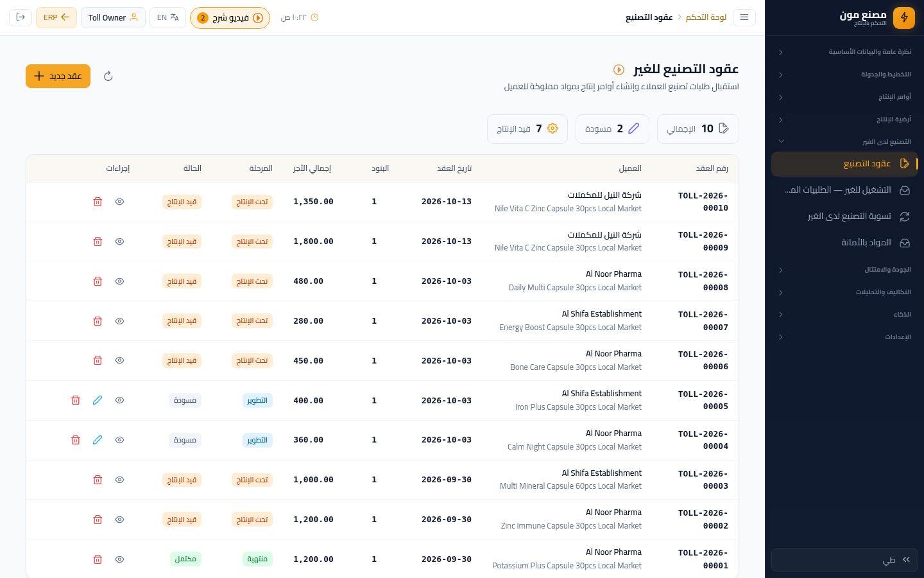Open المواد بالأمانة menu item
The image size is (924, 578).
click(x=844, y=243)
